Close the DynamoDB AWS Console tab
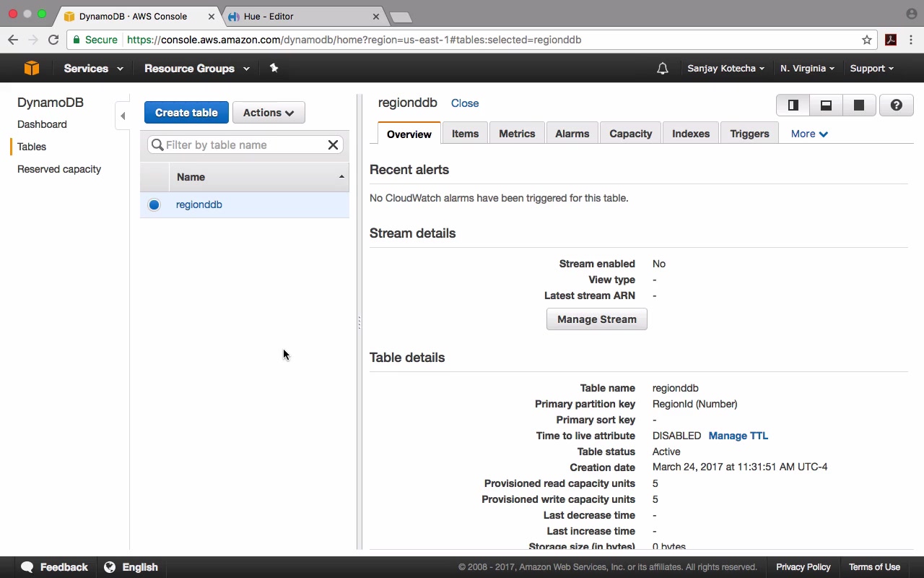The height and width of the screenshot is (578, 924). click(x=211, y=16)
